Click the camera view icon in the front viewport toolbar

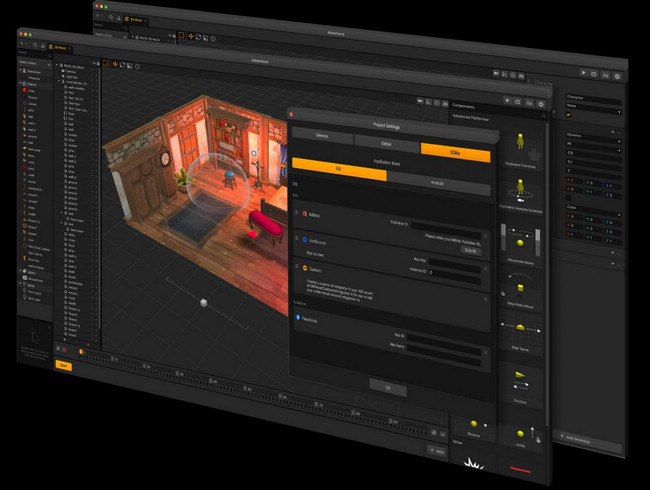[x=420, y=101]
